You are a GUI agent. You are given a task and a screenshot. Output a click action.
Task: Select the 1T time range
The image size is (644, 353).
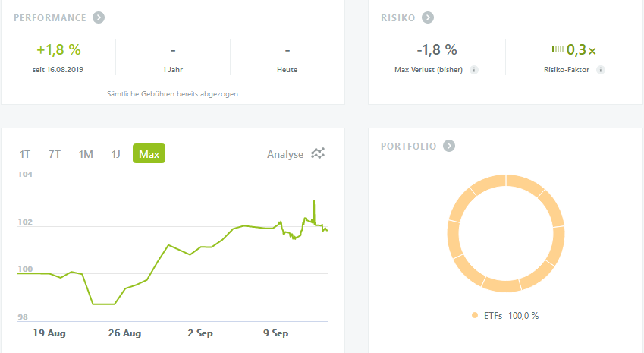[x=24, y=154]
